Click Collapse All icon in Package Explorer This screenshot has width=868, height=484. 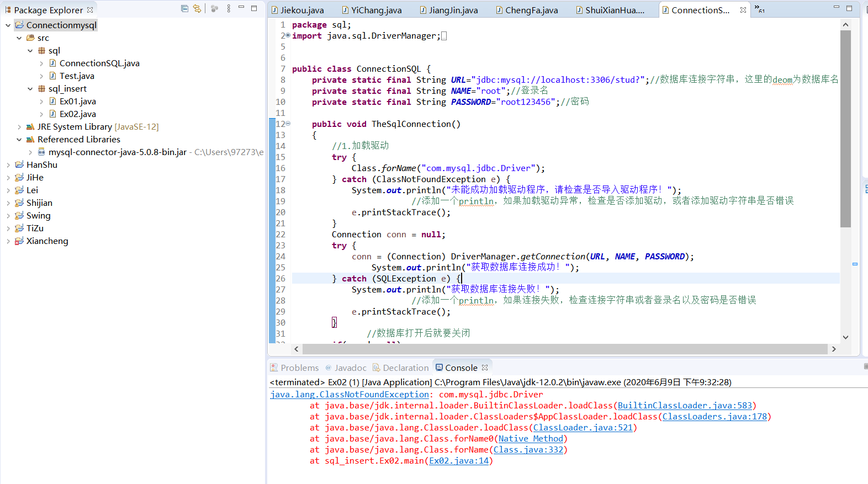pyautogui.click(x=184, y=8)
